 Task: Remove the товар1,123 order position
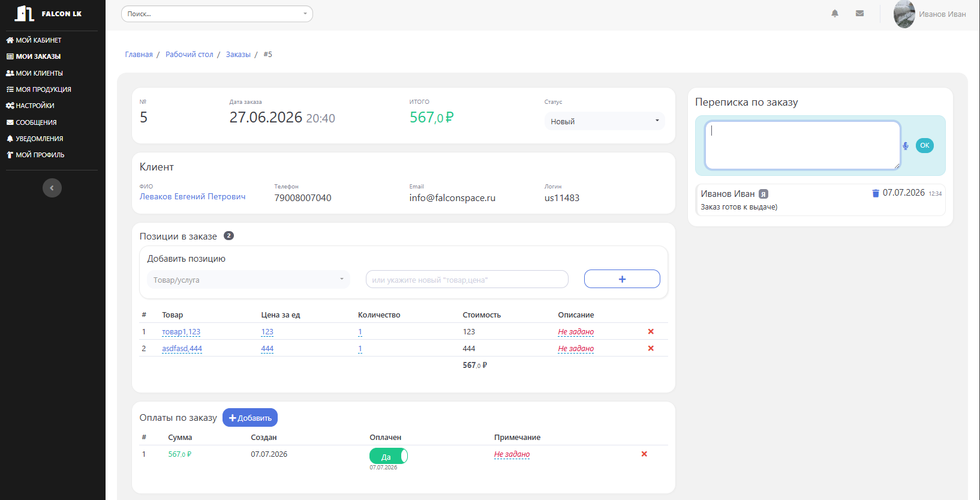pos(651,331)
